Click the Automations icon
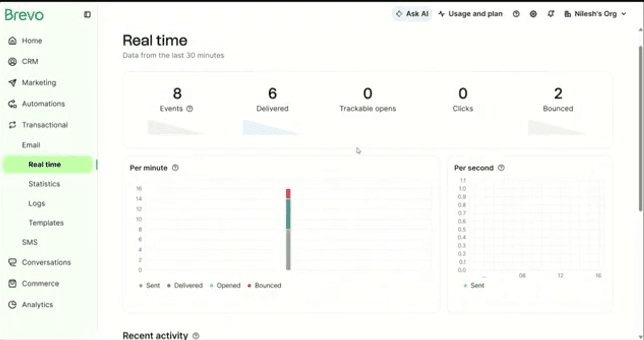This screenshot has height=340, width=644. [x=13, y=103]
